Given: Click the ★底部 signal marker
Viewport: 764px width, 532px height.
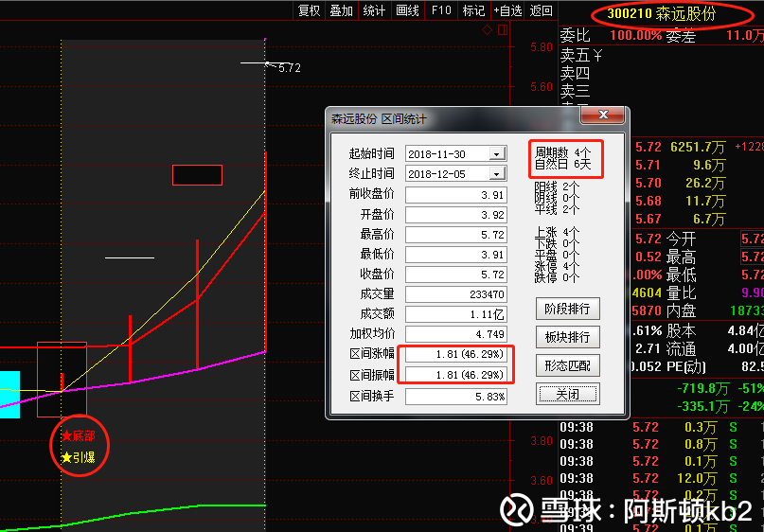Looking at the screenshot, I should [78, 436].
